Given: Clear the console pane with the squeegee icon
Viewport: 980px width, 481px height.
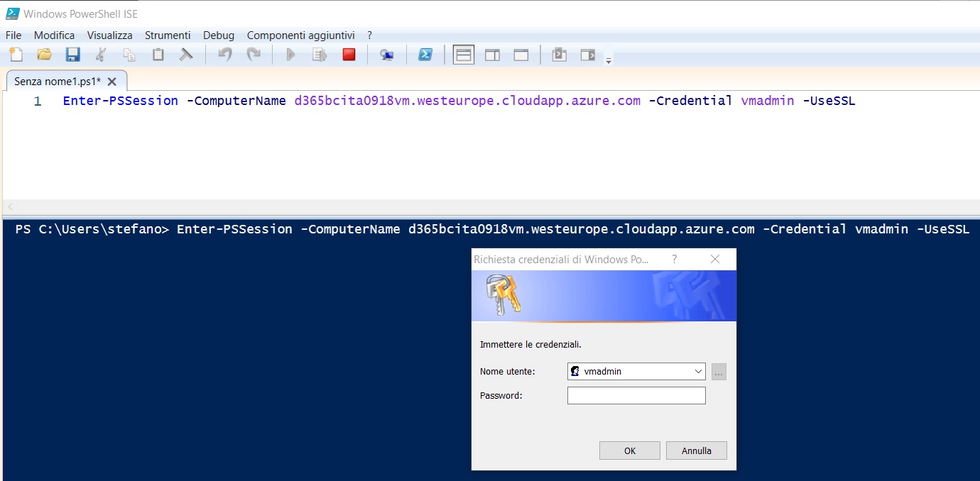Looking at the screenshot, I should tap(186, 54).
